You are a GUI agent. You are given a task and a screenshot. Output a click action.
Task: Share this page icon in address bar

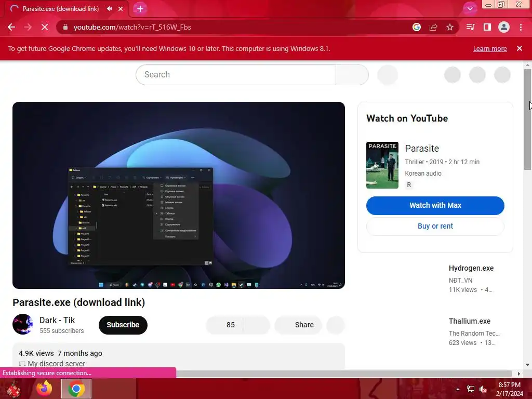[x=433, y=27]
